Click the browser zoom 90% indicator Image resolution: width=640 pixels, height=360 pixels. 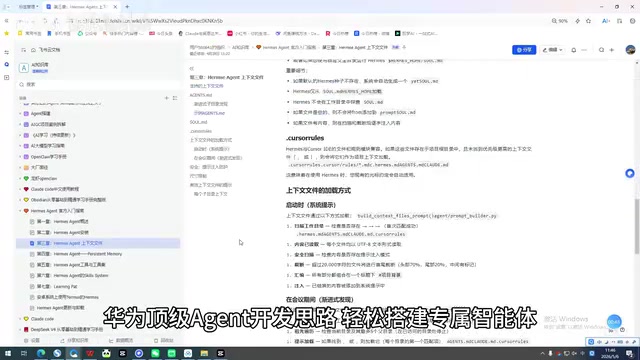pyautogui.click(x=560, y=21)
